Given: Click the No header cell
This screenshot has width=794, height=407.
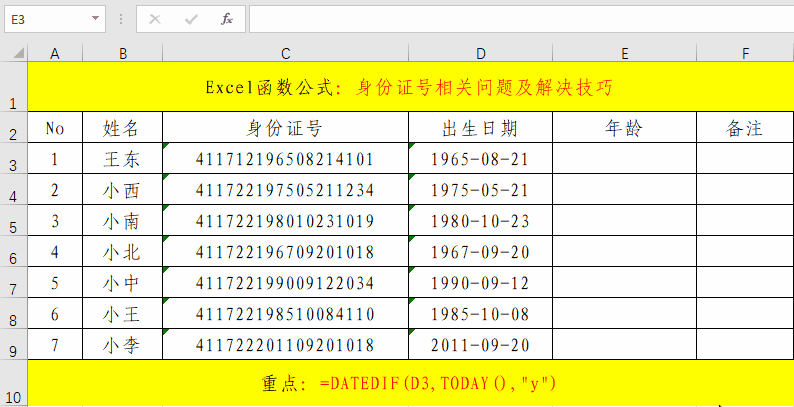Looking at the screenshot, I should coord(55,127).
